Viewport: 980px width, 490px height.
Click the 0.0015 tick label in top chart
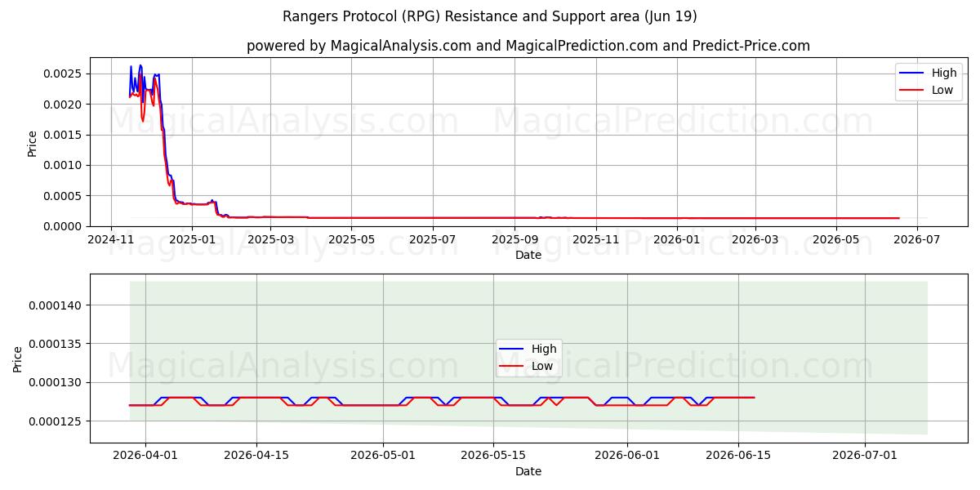point(64,135)
